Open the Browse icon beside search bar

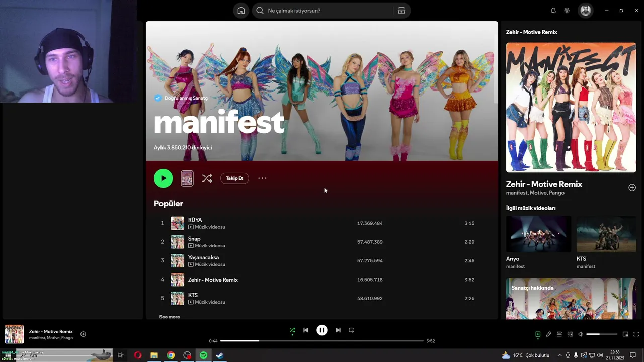tap(401, 11)
